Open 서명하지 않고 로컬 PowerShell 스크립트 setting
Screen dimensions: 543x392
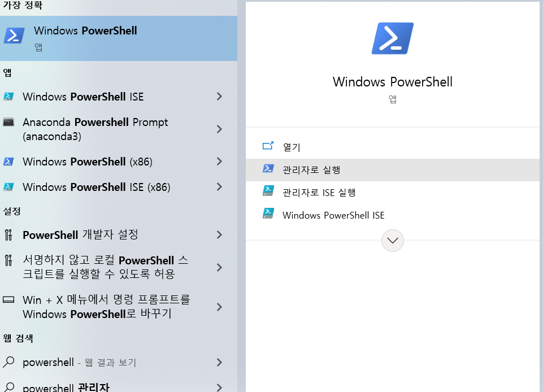point(119,267)
